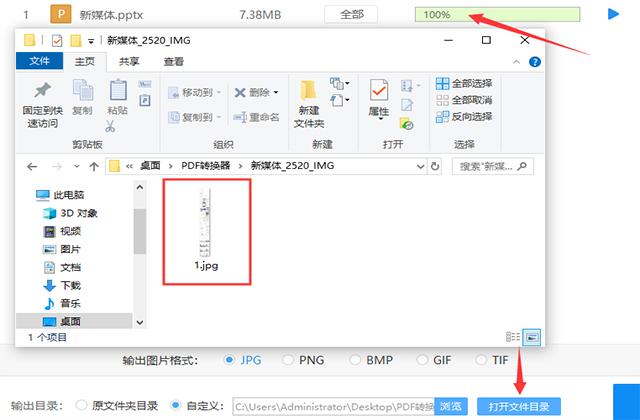Click Select none icon

tap(442, 100)
